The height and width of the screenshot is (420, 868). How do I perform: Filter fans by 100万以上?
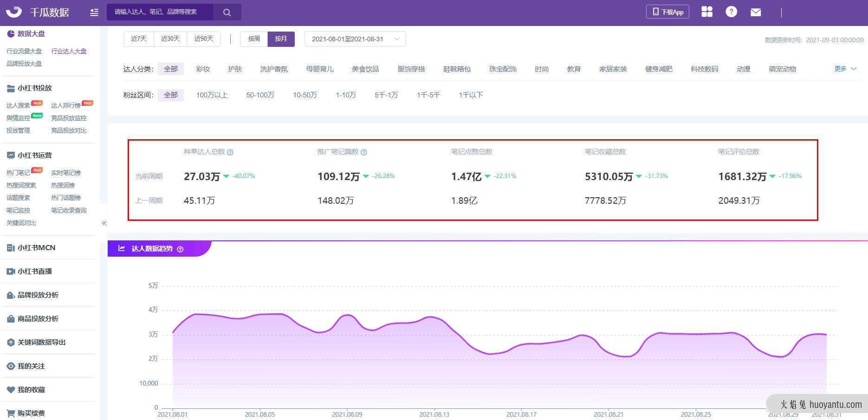[x=212, y=95]
